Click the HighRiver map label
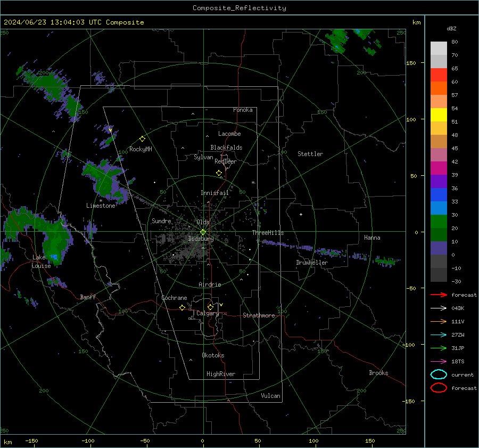479x448 pixels. tap(221, 374)
